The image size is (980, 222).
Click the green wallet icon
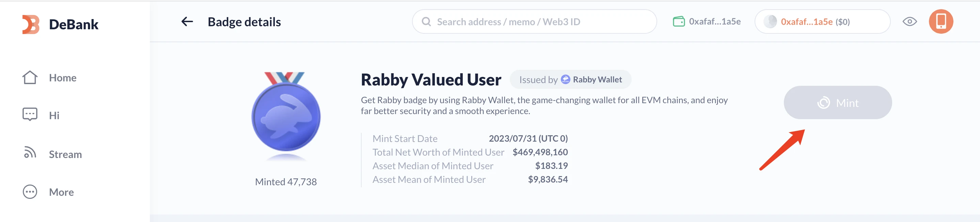click(x=678, y=22)
